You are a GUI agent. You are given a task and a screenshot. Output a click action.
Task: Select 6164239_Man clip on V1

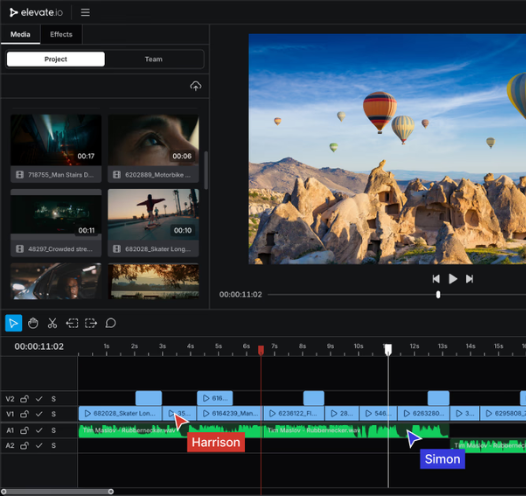point(229,413)
